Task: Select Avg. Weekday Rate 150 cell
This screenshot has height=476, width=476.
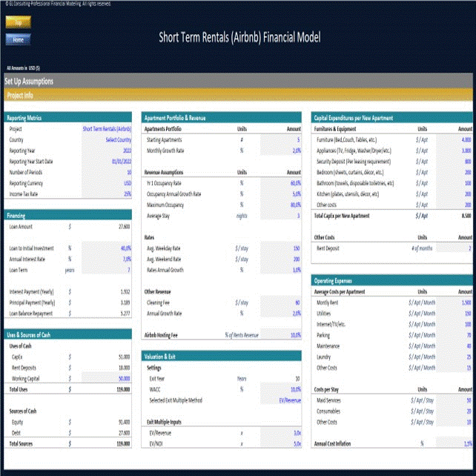Action: tap(281, 248)
